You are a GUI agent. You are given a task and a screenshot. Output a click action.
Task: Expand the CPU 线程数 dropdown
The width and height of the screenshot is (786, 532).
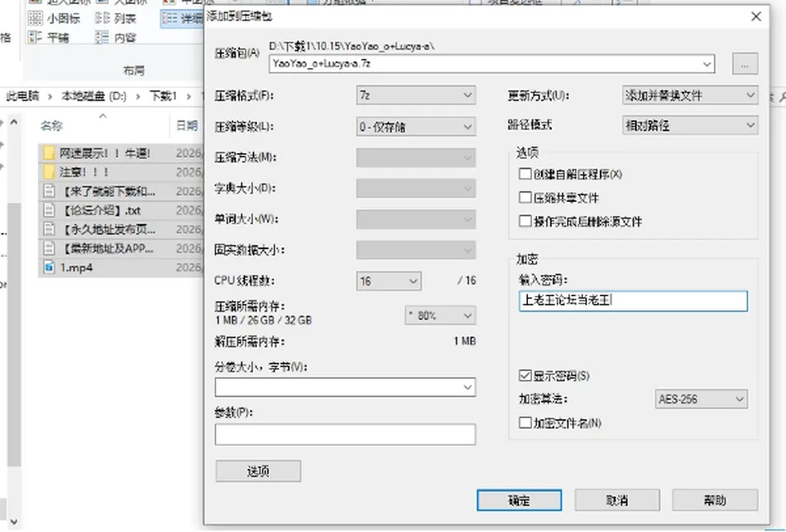(x=388, y=281)
